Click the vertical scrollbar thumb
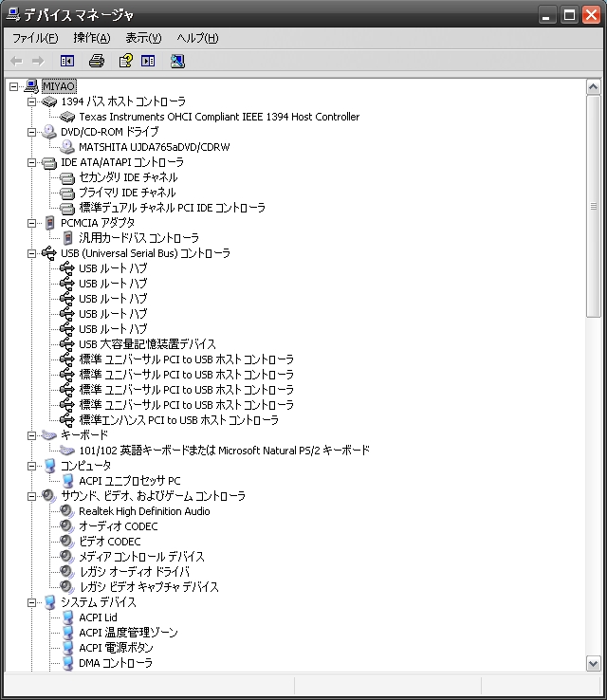The image size is (607, 700). (593, 206)
